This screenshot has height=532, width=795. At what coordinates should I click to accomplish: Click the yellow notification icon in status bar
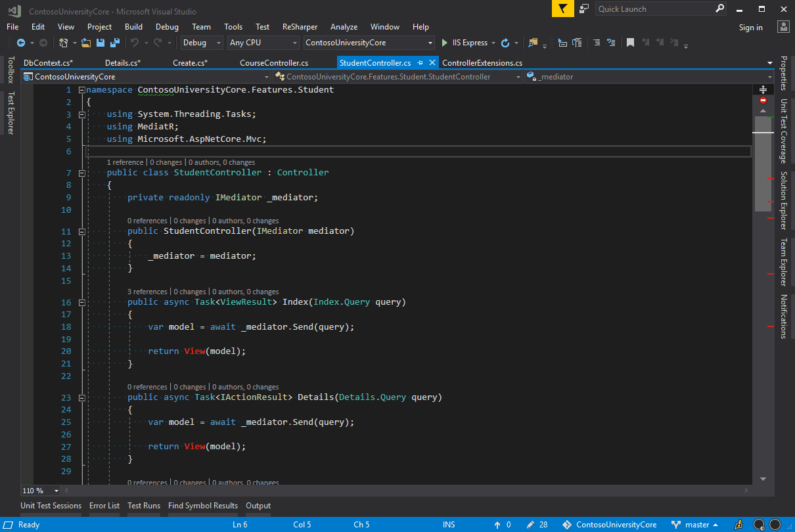[738, 525]
